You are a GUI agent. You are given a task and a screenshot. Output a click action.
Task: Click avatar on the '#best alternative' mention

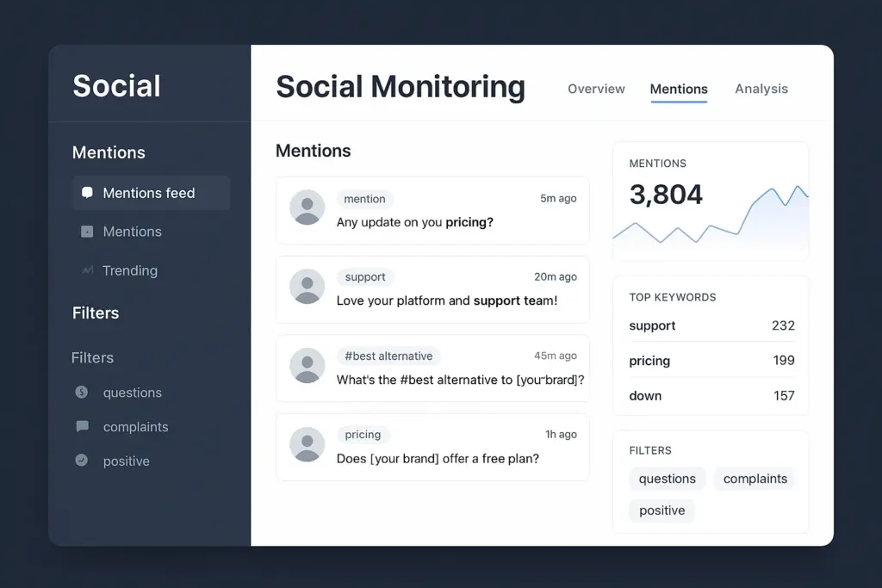coord(307,365)
